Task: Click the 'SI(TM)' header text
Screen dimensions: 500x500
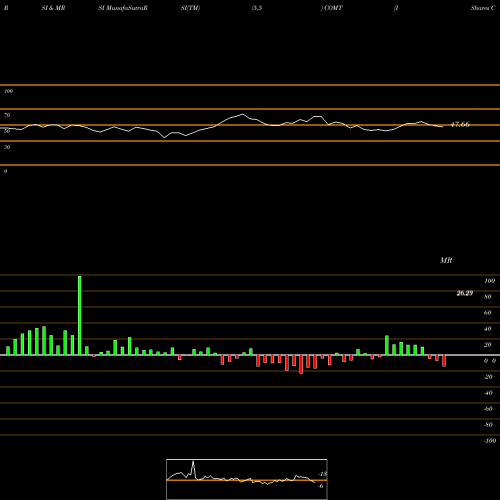Action: [190, 8]
